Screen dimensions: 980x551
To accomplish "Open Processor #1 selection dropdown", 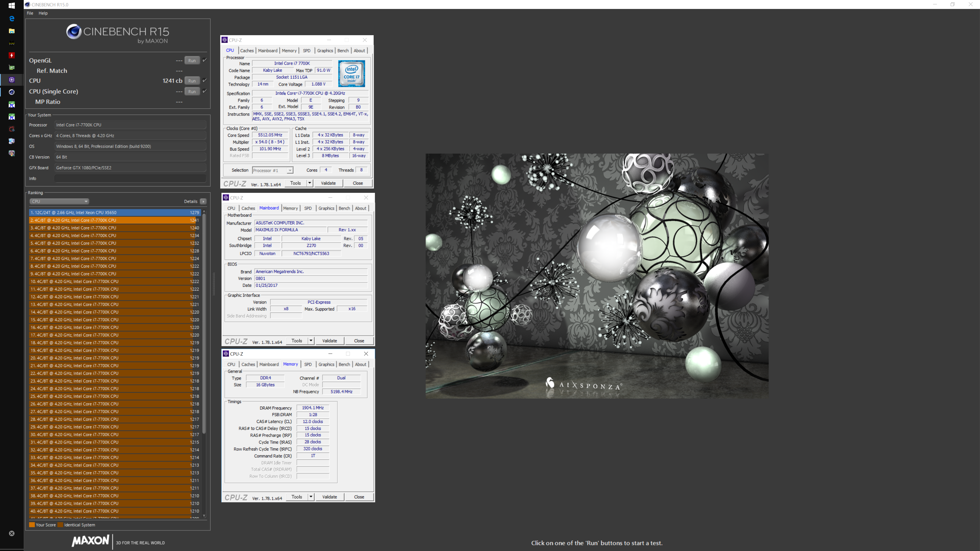I will [x=272, y=170].
